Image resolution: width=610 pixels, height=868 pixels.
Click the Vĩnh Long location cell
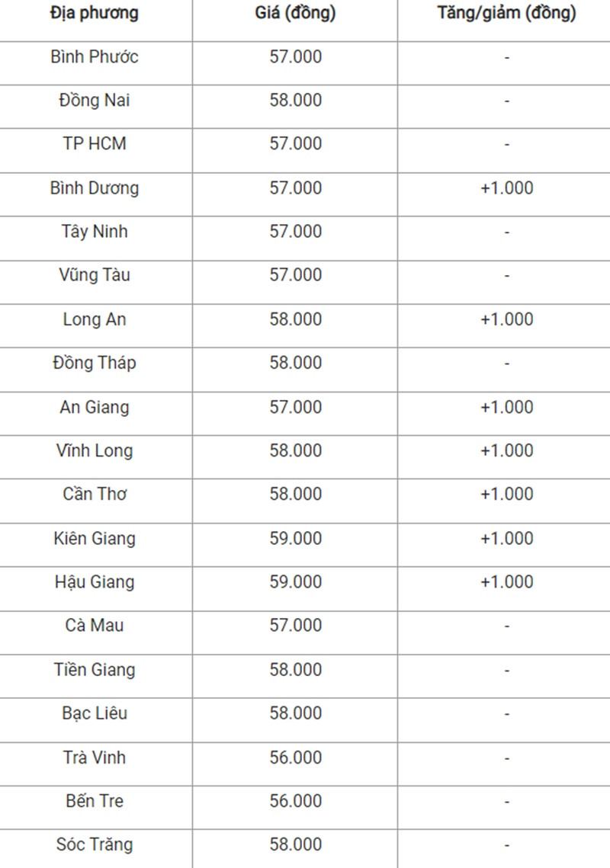point(95,450)
